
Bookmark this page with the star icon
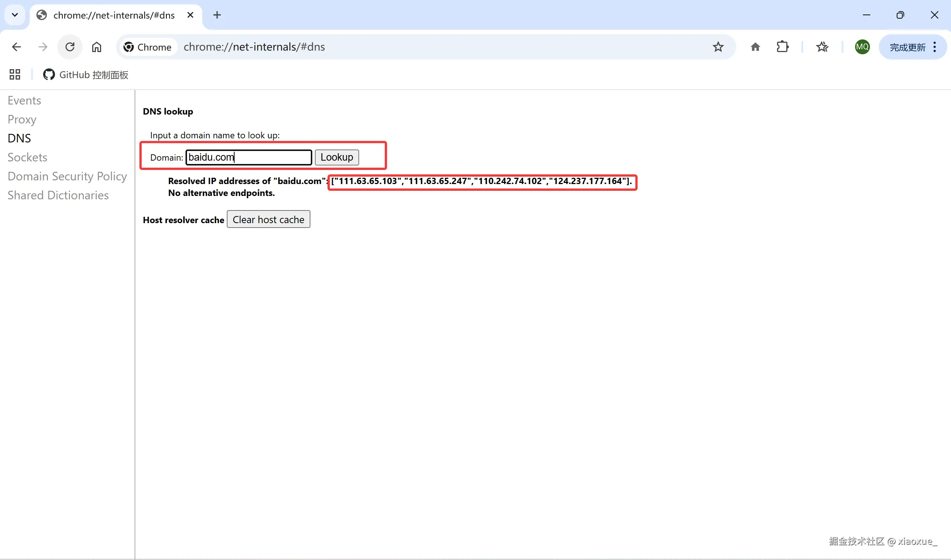tap(718, 47)
